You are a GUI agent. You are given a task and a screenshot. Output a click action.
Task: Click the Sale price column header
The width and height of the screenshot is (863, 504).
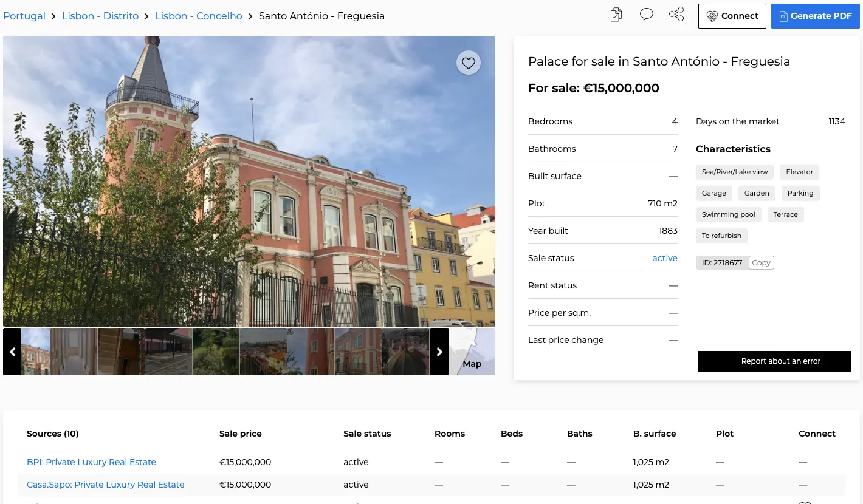pos(241,434)
